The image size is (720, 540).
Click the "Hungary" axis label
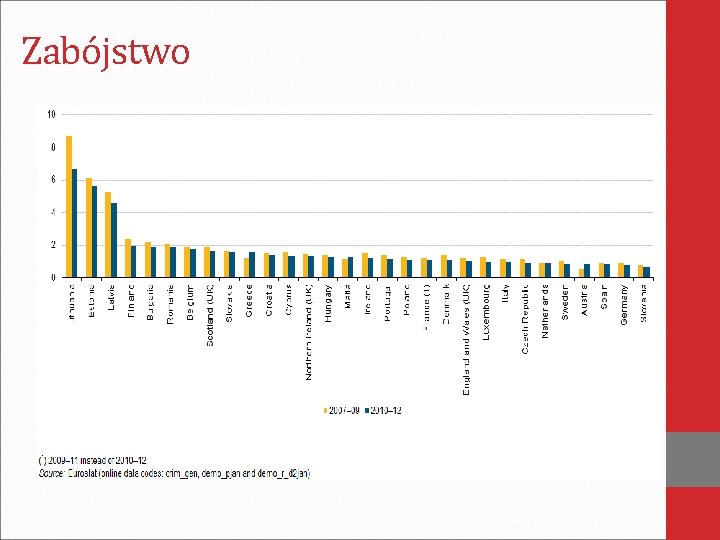coord(328,304)
